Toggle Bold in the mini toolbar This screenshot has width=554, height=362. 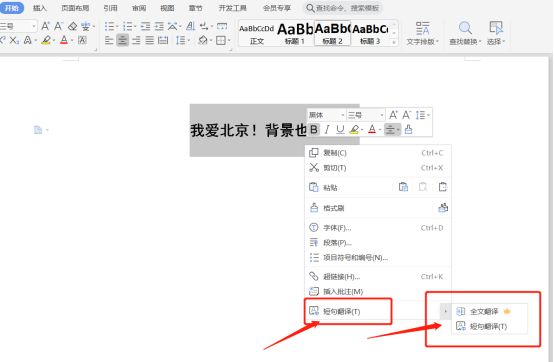point(313,130)
